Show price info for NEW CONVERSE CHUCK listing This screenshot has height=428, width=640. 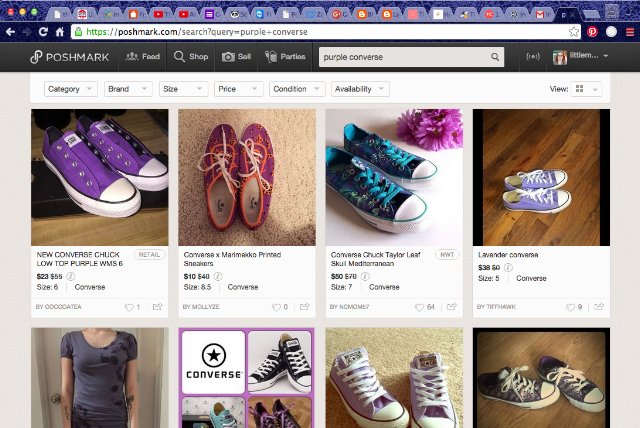71,276
